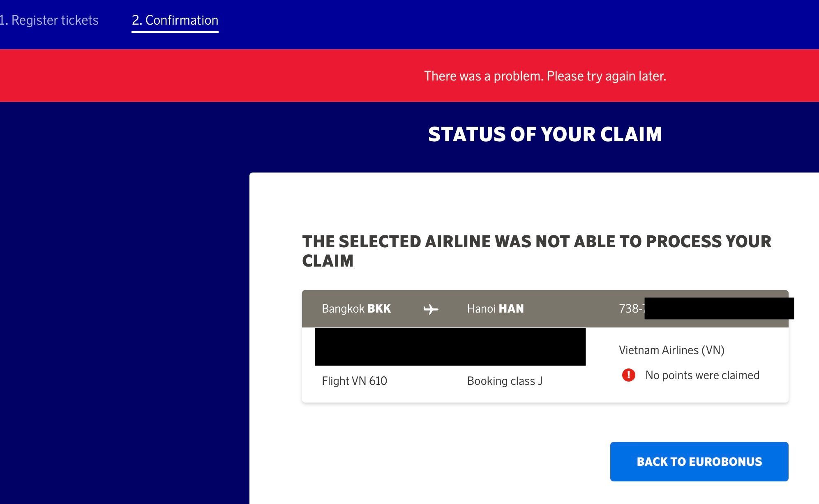Click the ticket number starting with 738
819x504 pixels.
tap(632, 308)
